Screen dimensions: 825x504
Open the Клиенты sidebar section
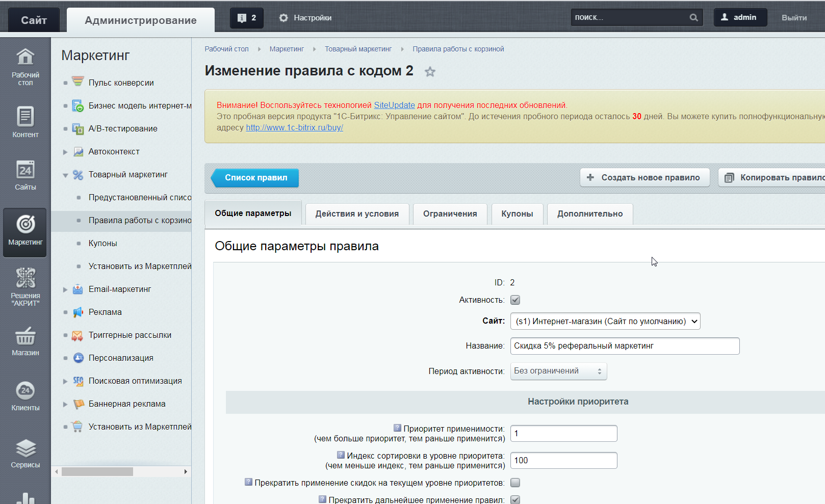point(25,396)
